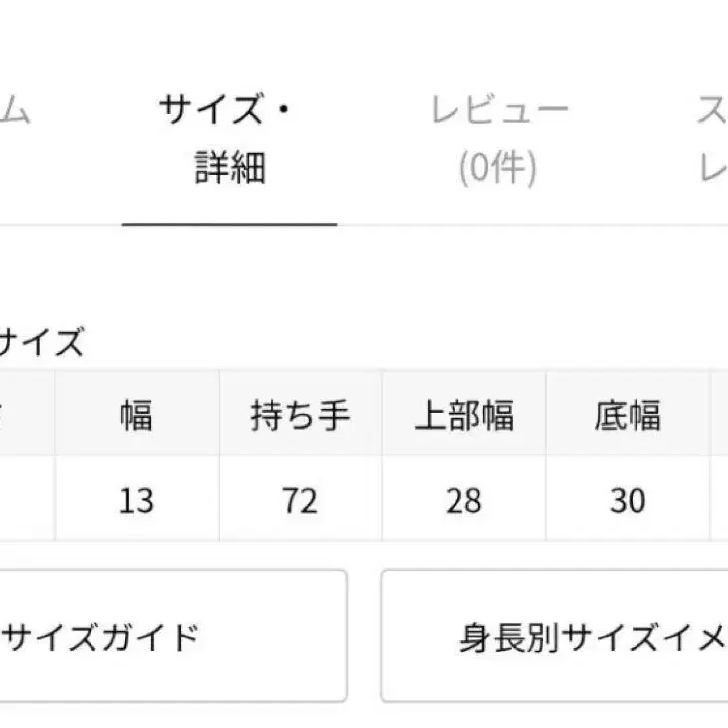The height and width of the screenshot is (728, 728).
Task: Open the レビュー (0件) tab
Action: click(498, 140)
